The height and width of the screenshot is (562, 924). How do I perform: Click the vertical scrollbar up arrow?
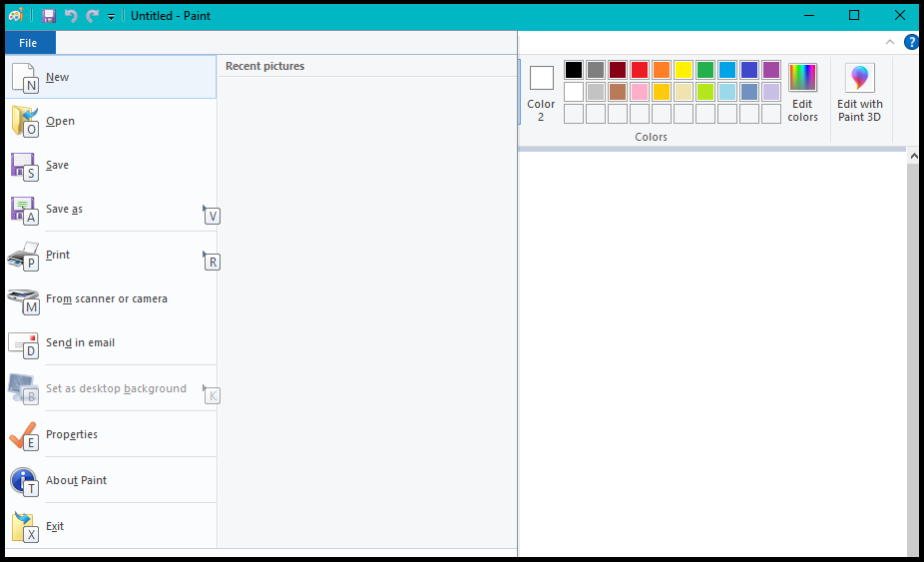tap(913, 157)
